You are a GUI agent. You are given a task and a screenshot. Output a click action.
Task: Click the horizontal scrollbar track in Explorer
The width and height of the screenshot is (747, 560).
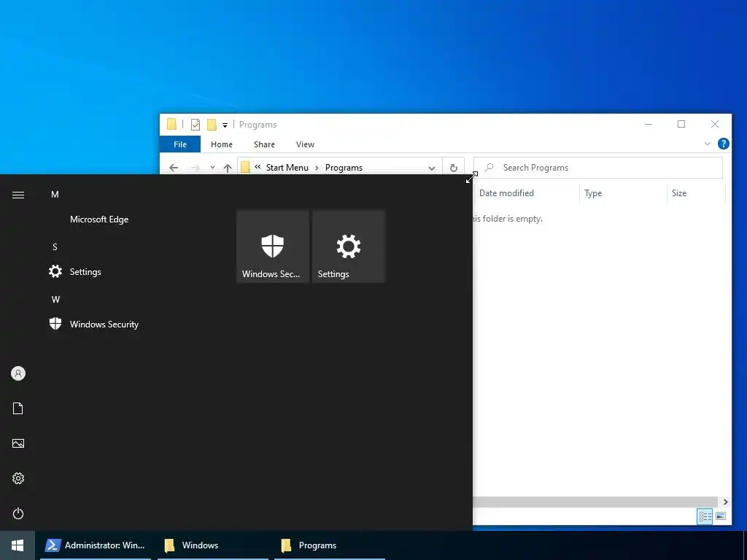point(595,502)
